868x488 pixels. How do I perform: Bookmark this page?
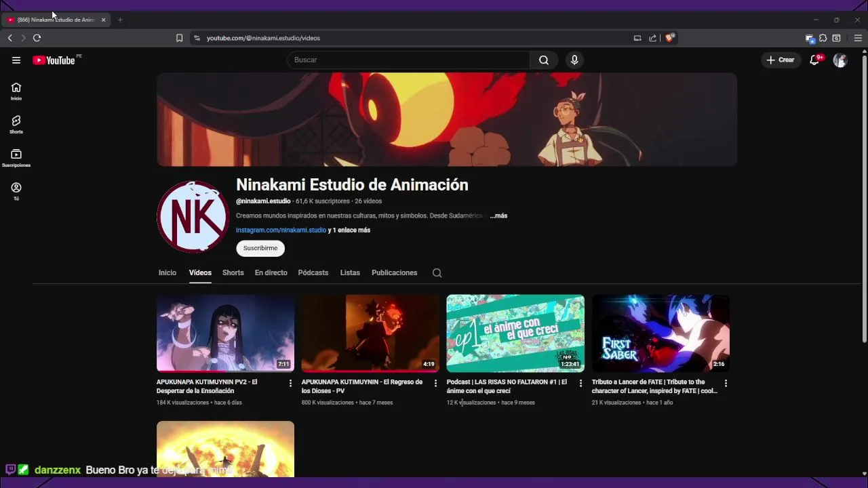click(x=179, y=38)
